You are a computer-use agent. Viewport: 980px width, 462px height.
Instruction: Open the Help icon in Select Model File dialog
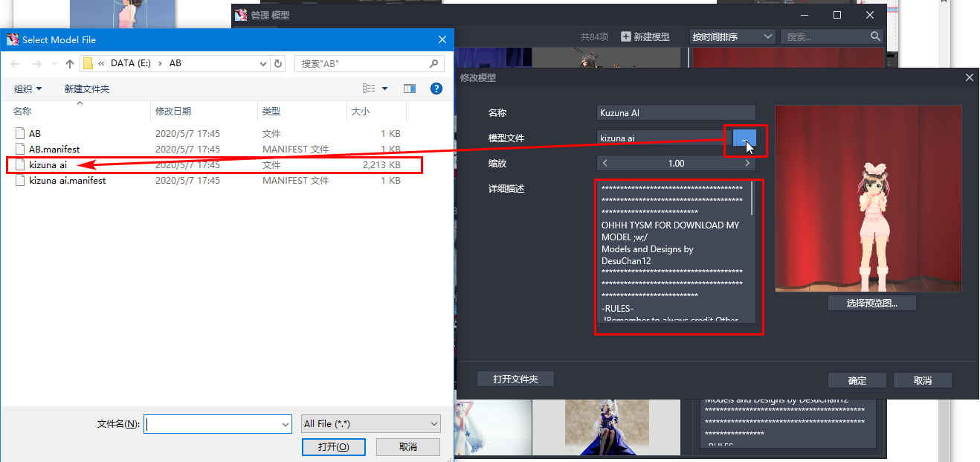pyautogui.click(x=436, y=89)
